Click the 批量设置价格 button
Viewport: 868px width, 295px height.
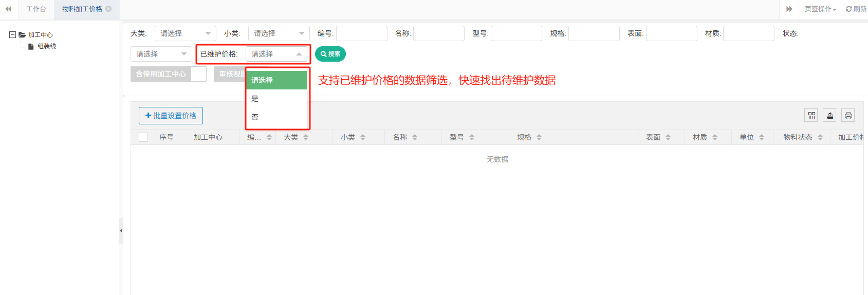[x=171, y=116]
